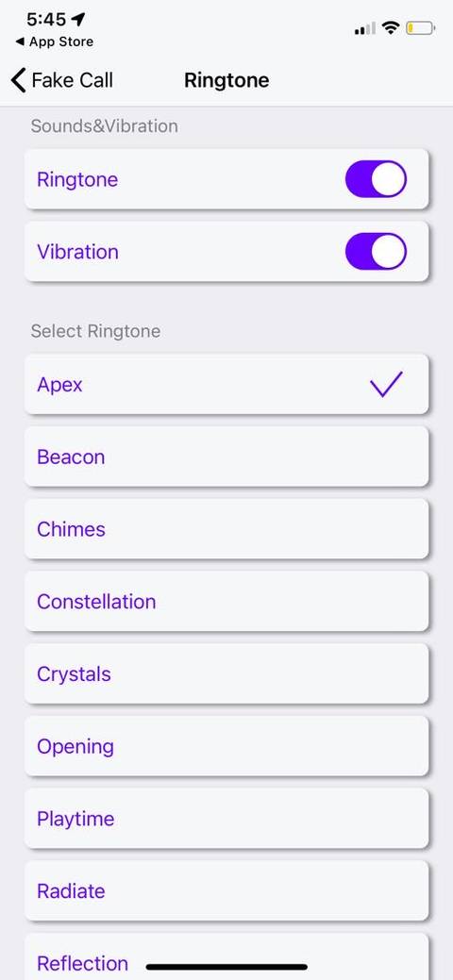453x980 pixels.
Task: Go back to Fake Call screen
Action: point(62,80)
